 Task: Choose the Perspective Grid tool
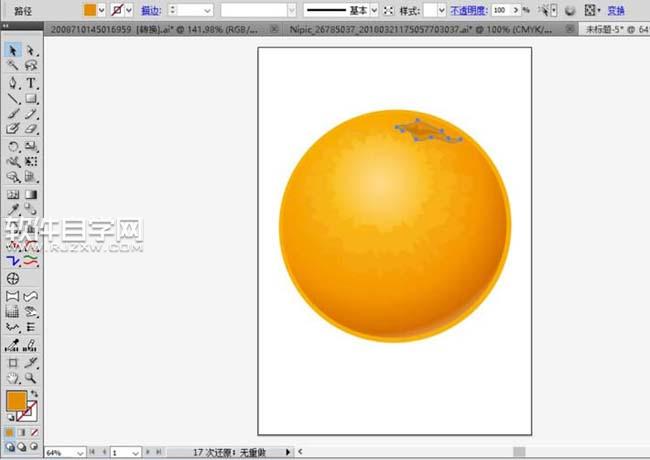pos(31,177)
